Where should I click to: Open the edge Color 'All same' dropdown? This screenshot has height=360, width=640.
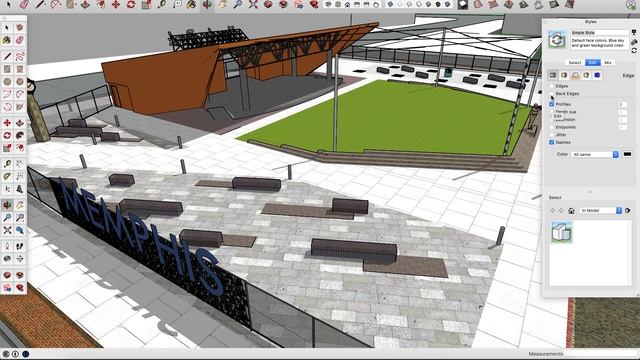595,154
